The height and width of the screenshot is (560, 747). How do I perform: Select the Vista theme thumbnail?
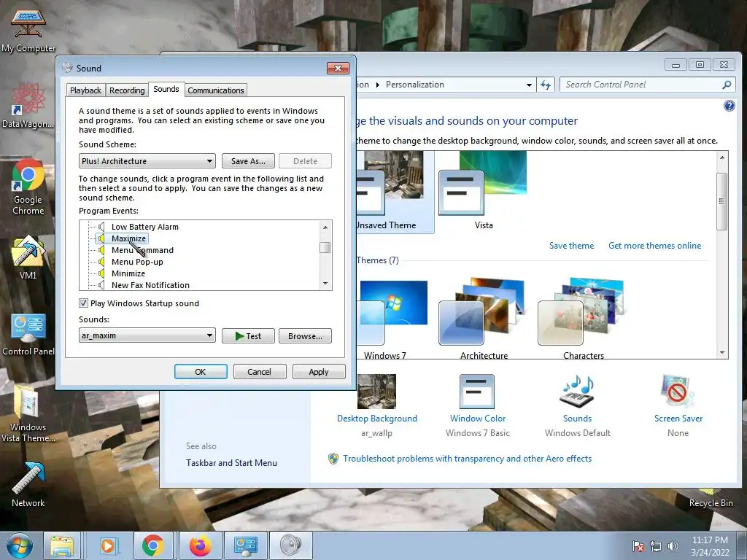(483, 192)
